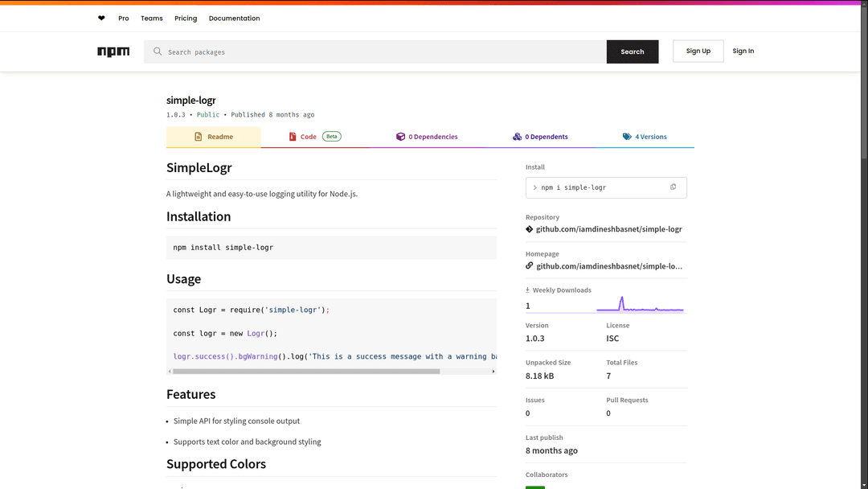This screenshot has width=868, height=489.
Task: Click the Weekly Downloads arrow icon
Action: (x=528, y=290)
